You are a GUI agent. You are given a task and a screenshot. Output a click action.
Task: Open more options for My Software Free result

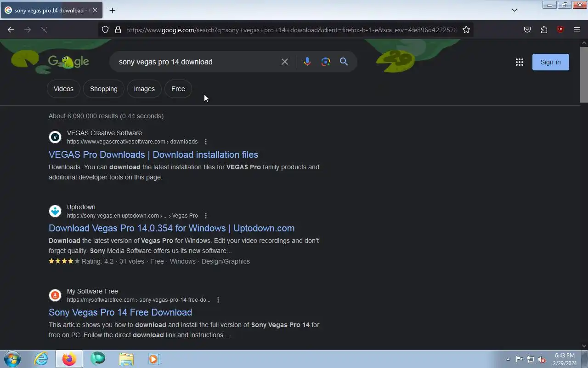coord(218,300)
